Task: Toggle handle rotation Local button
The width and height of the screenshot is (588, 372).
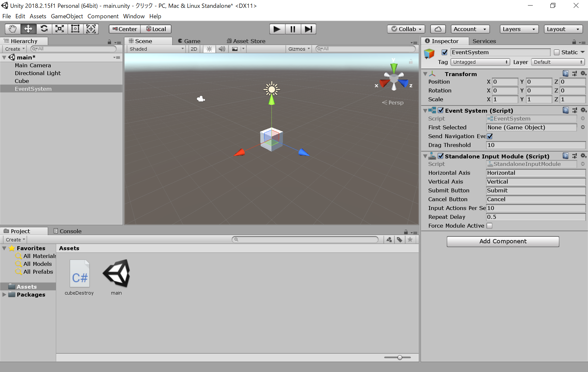Action: tap(156, 29)
